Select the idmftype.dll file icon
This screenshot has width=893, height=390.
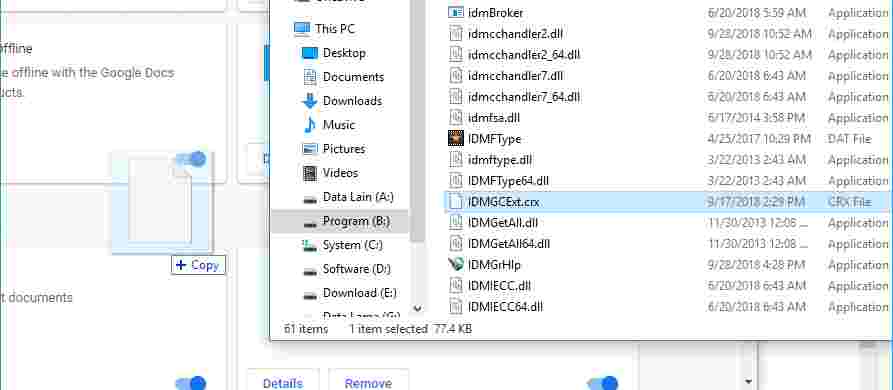[x=456, y=160]
